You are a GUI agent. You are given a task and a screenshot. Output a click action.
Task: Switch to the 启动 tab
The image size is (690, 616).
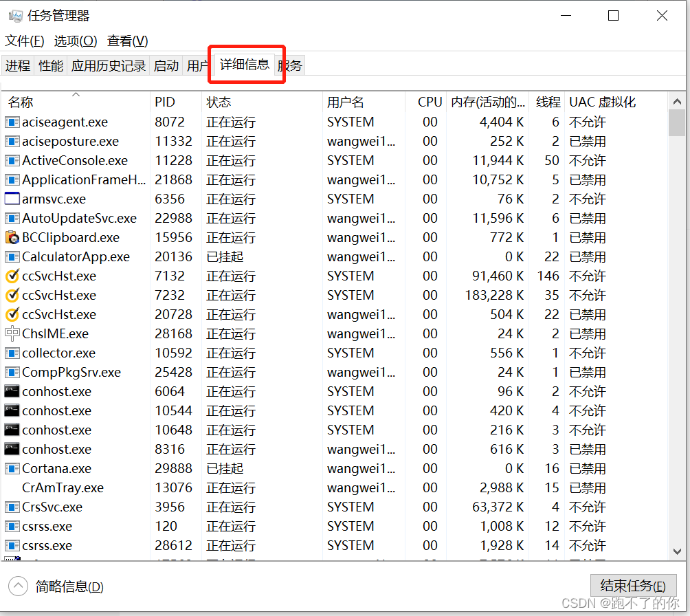click(166, 65)
